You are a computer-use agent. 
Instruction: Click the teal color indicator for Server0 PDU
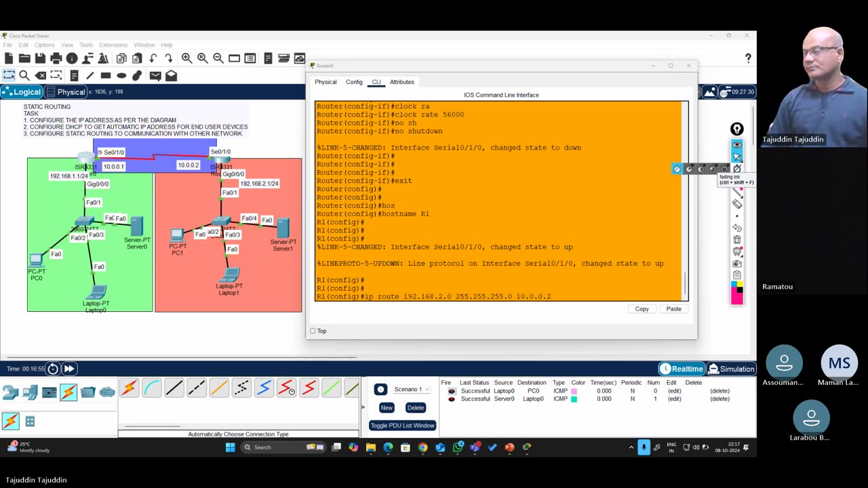tap(574, 399)
